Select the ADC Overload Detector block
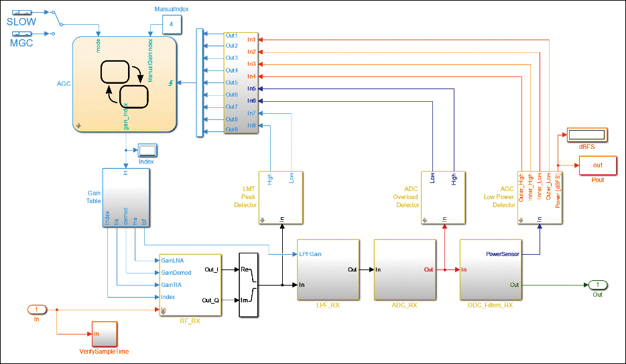Image resolution: width=626 pixels, height=364 pixels. pyautogui.click(x=443, y=197)
